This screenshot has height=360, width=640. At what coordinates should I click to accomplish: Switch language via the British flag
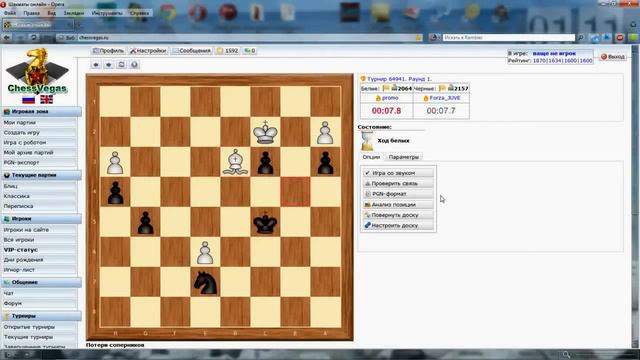(x=46, y=99)
